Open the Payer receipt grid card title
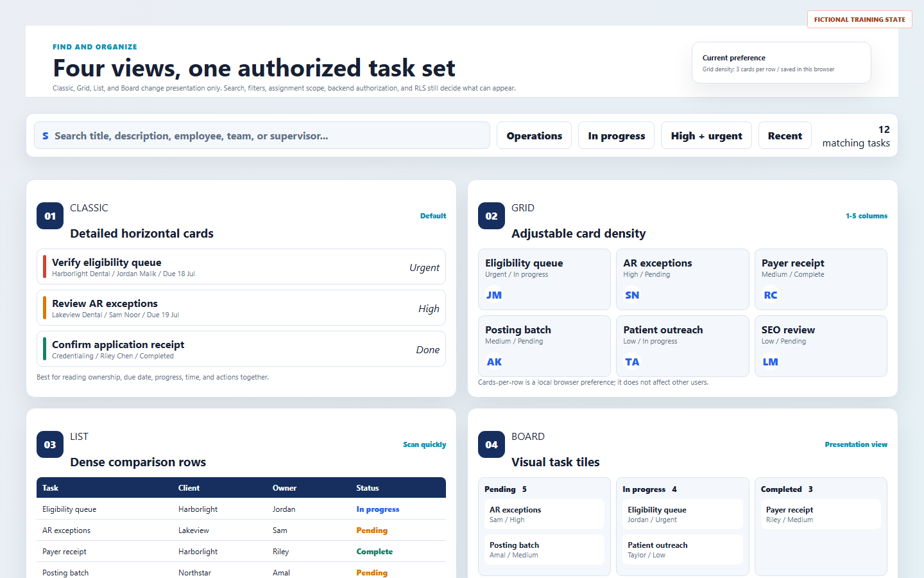This screenshot has width=924, height=578. click(793, 263)
